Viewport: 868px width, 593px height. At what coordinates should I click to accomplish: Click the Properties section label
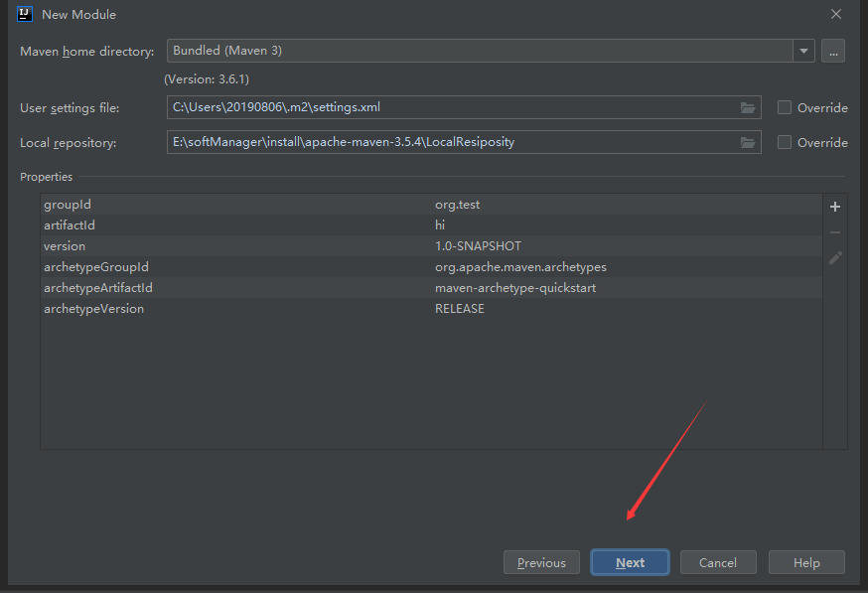pyautogui.click(x=46, y=177)
